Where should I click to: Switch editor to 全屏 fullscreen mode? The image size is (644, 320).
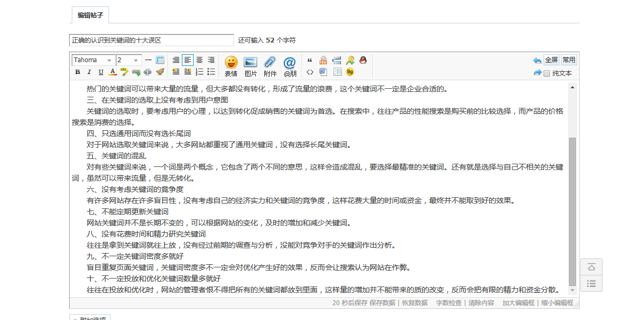click(551, 60)
